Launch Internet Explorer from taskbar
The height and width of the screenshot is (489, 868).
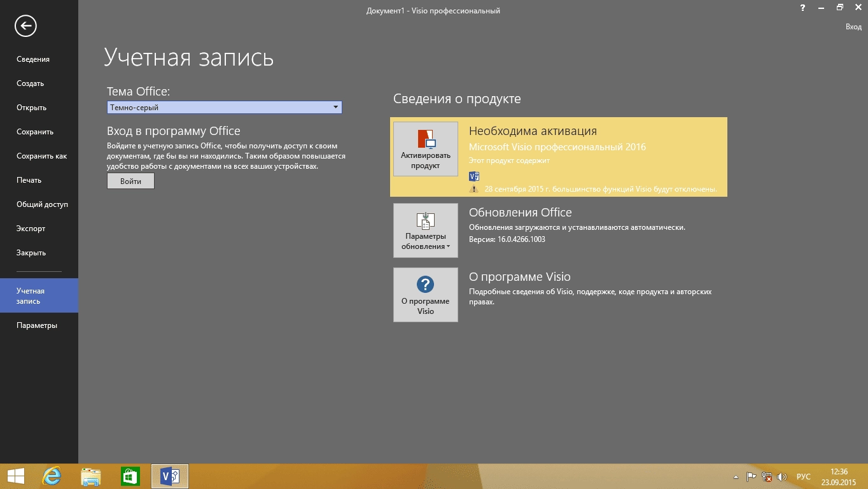click(52, 476)
